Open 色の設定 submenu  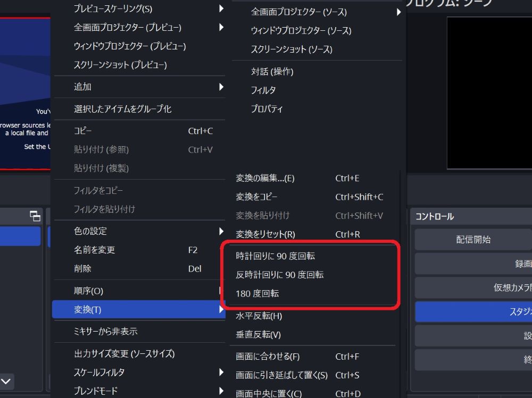click(139, 231)
